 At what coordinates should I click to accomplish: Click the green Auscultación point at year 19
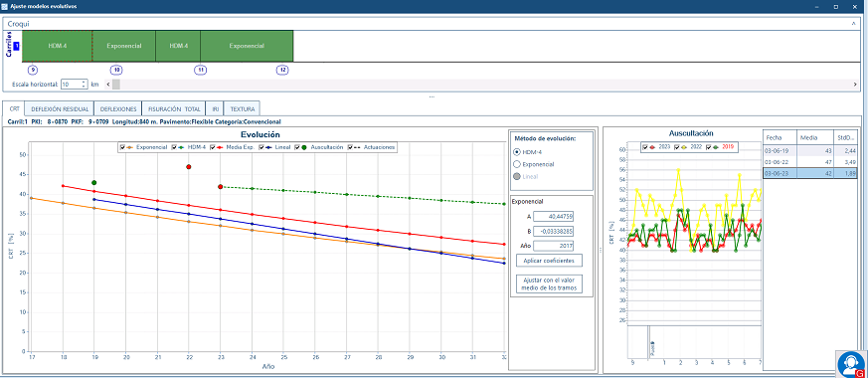[x=94, y=183]
